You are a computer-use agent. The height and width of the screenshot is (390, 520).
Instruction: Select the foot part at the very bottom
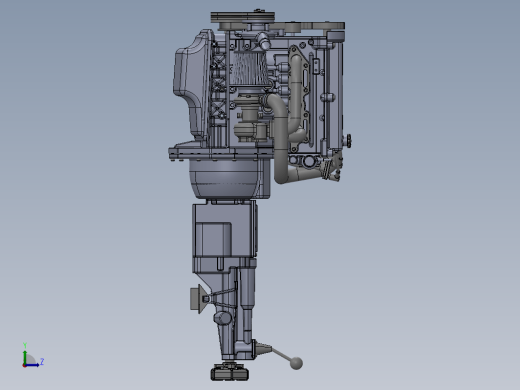coord(230,372)
